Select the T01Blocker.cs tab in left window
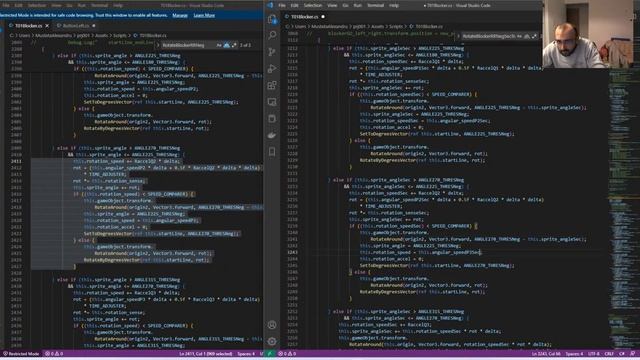Screen dimensions: 640x360 click(28, 26)
